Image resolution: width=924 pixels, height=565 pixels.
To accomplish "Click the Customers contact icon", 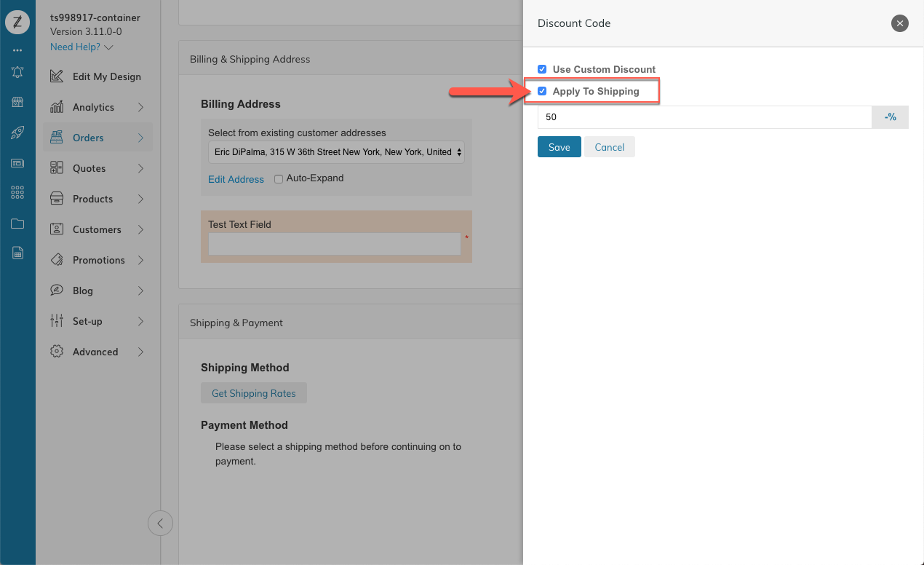I will point(57,229).
